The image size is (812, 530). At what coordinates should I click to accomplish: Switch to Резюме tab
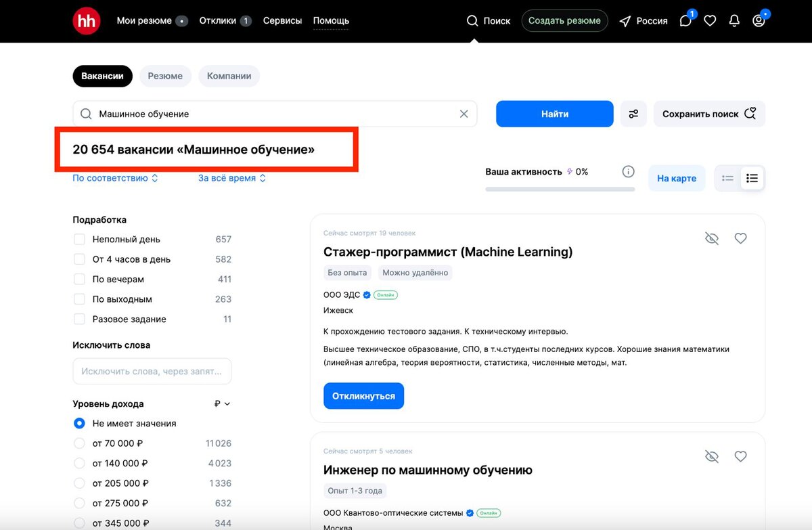(165, 76)
